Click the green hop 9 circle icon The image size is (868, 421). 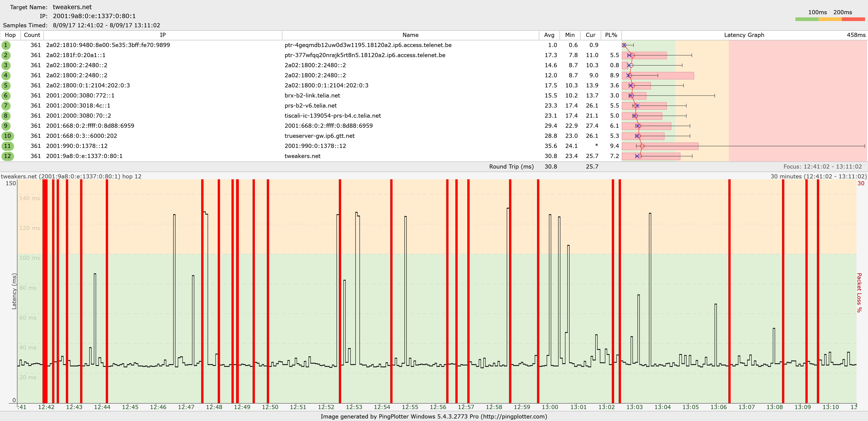[x=6, y=126]
